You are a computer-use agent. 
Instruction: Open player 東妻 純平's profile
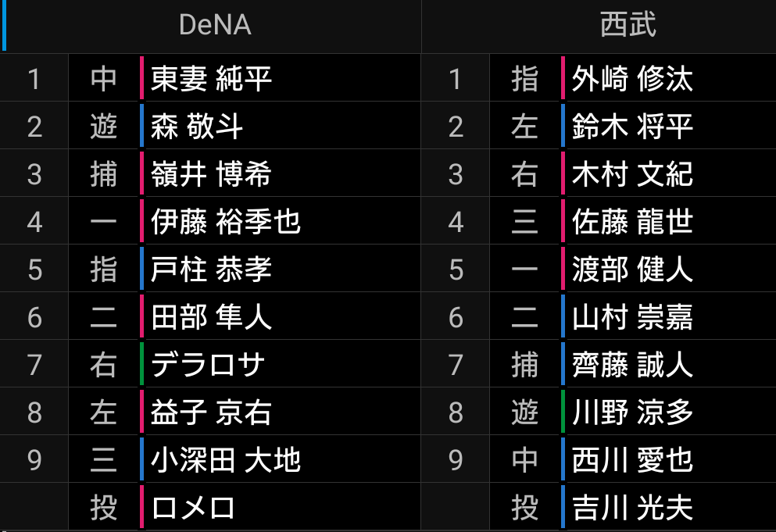click(211, 79)
